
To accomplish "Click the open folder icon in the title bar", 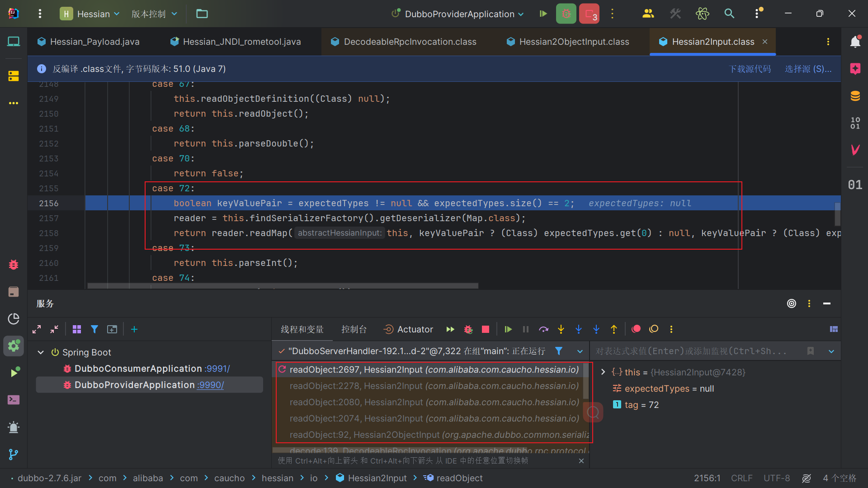I will pyautogui.click(x=202, y=14).
